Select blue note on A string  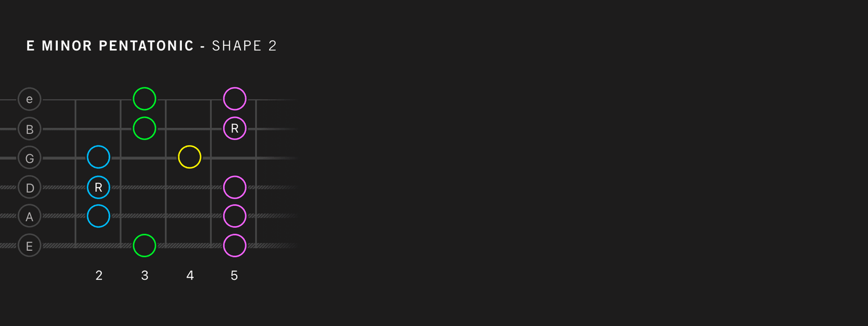click(98, 216)
